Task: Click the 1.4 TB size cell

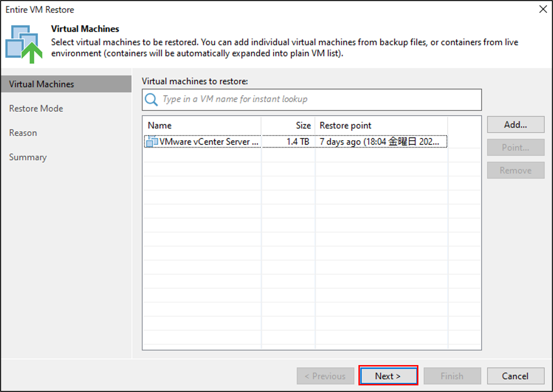Action: (x=298, y=142)
